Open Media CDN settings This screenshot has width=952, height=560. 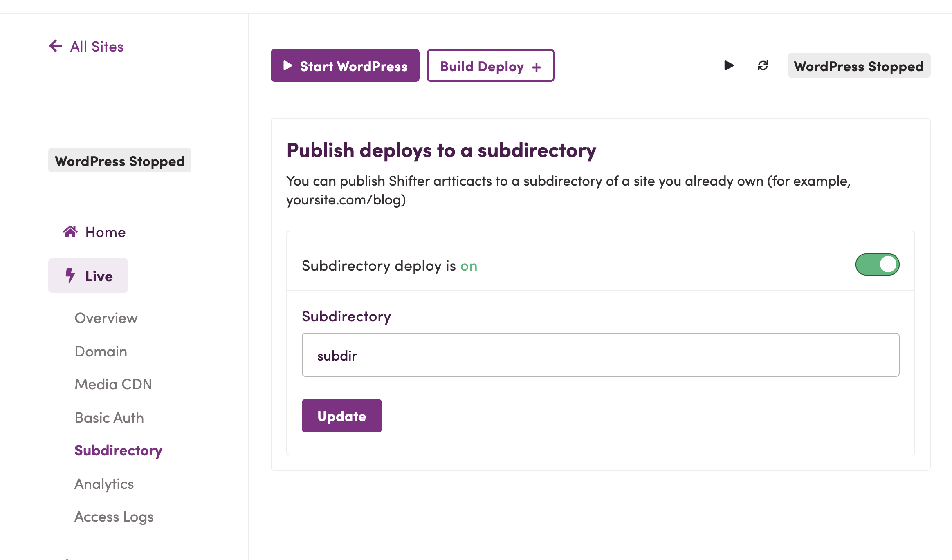click(x=113, y=384)
